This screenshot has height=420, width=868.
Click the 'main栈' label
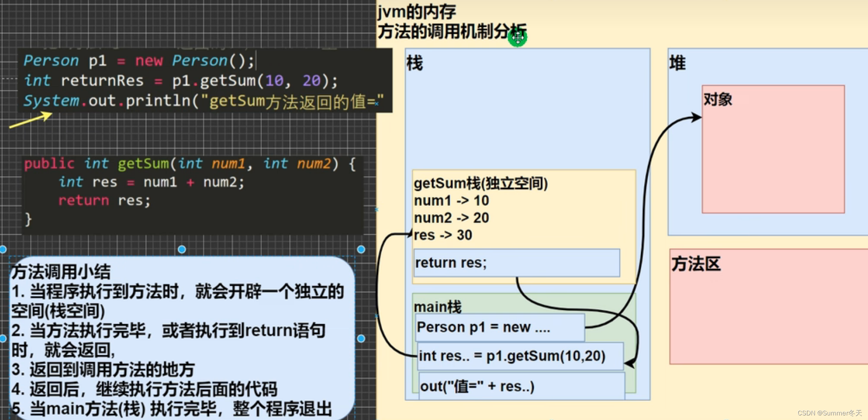438,307
